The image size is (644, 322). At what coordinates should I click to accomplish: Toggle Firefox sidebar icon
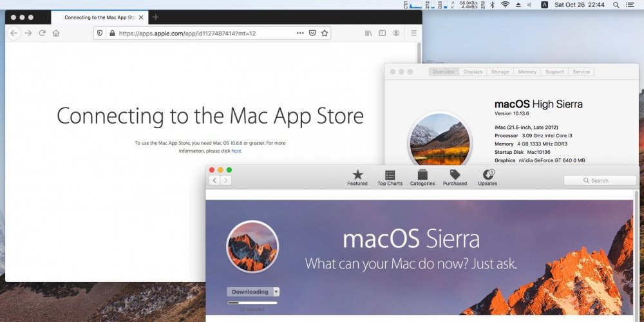(382, 33)
